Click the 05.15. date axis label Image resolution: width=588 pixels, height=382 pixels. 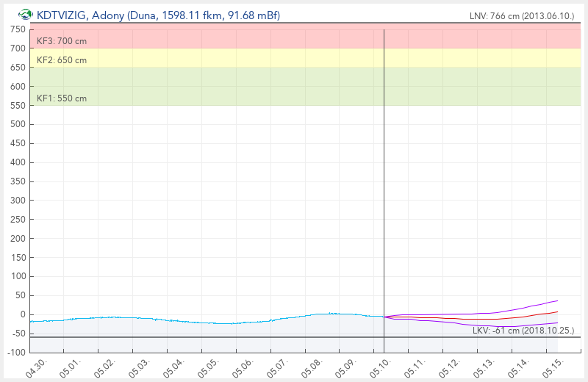[553, 368]
